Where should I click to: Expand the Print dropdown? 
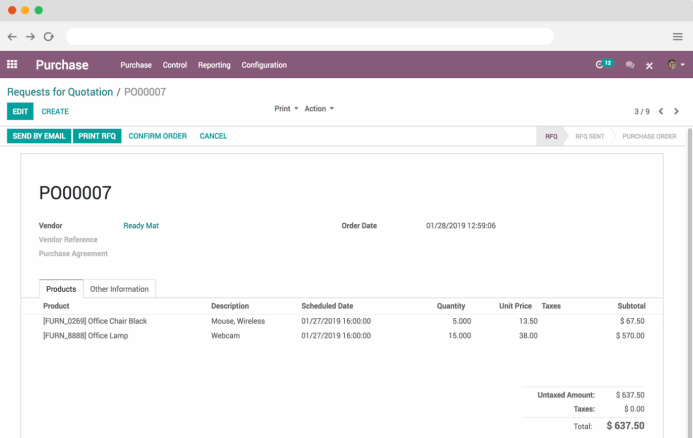tap(286, 108)
